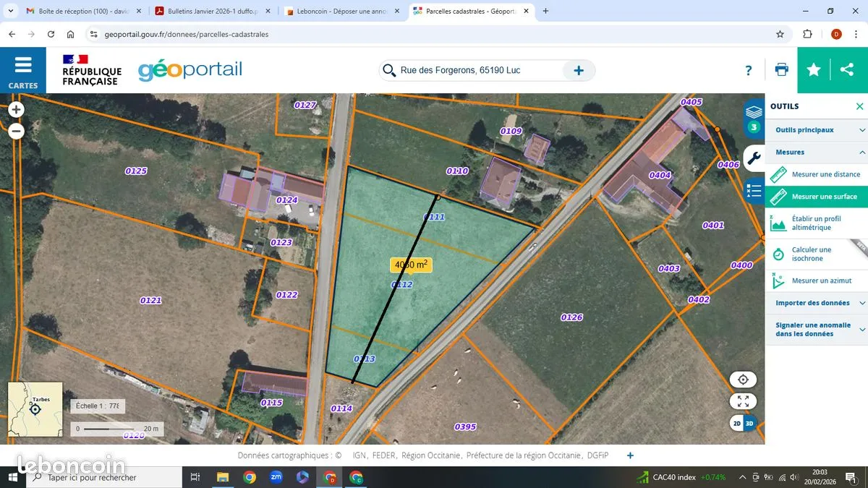Screen dimensions: 868x488
Task: Collapse the Mesures section
Action: [816, 153]
